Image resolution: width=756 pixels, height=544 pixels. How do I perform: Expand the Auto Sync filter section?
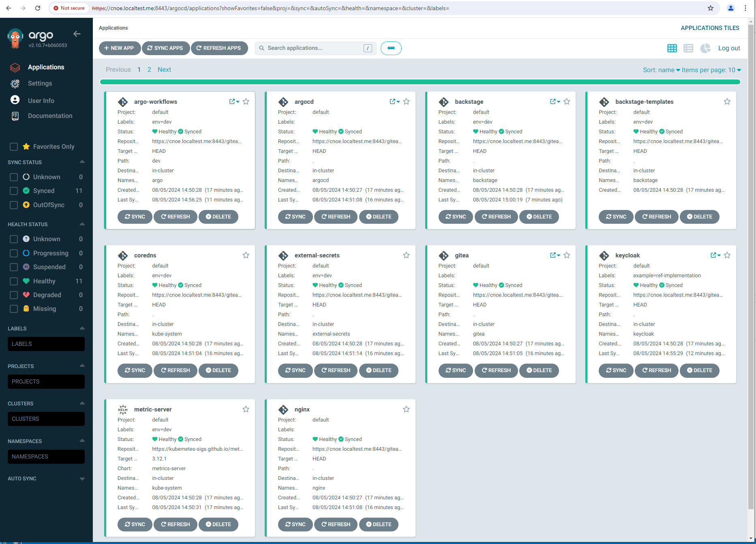click(x=82, y=479)
